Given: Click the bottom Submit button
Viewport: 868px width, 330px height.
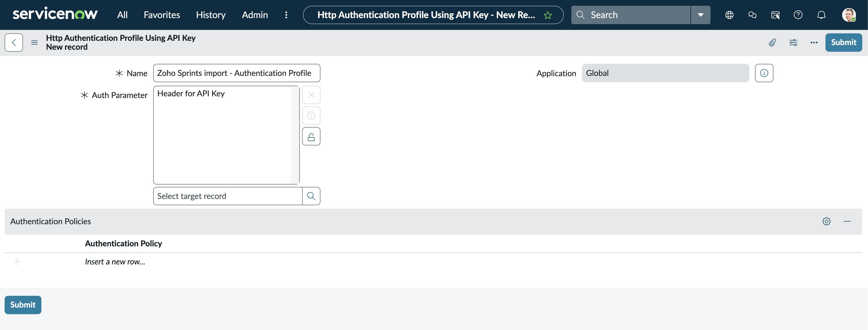Looking at the screenshot, I should click(x=23, y=305).
